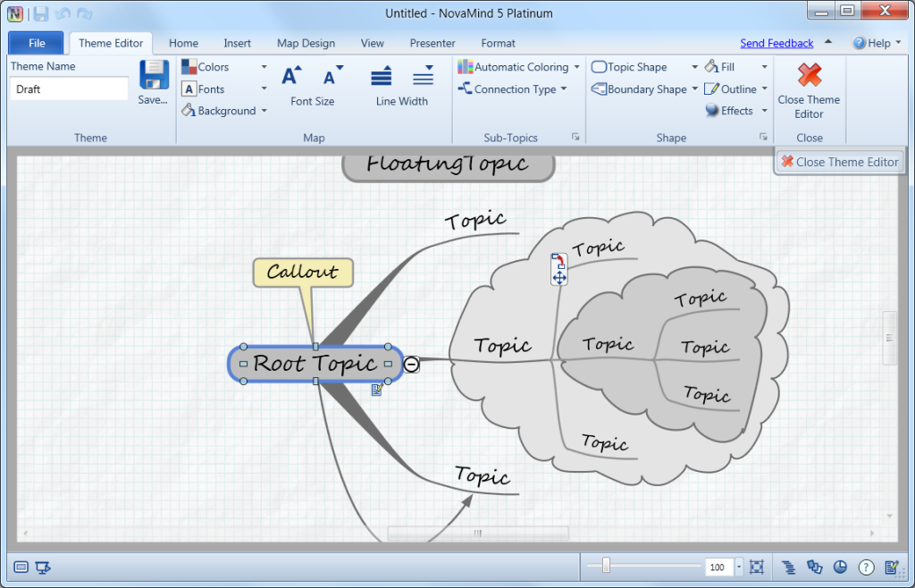Increase the map font size
The width and height of the screenshot is (915, 588).
pos(291,76)
